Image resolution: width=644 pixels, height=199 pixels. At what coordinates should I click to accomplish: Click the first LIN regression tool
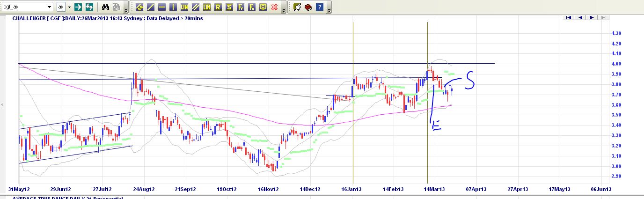click(x=184, y=7)
